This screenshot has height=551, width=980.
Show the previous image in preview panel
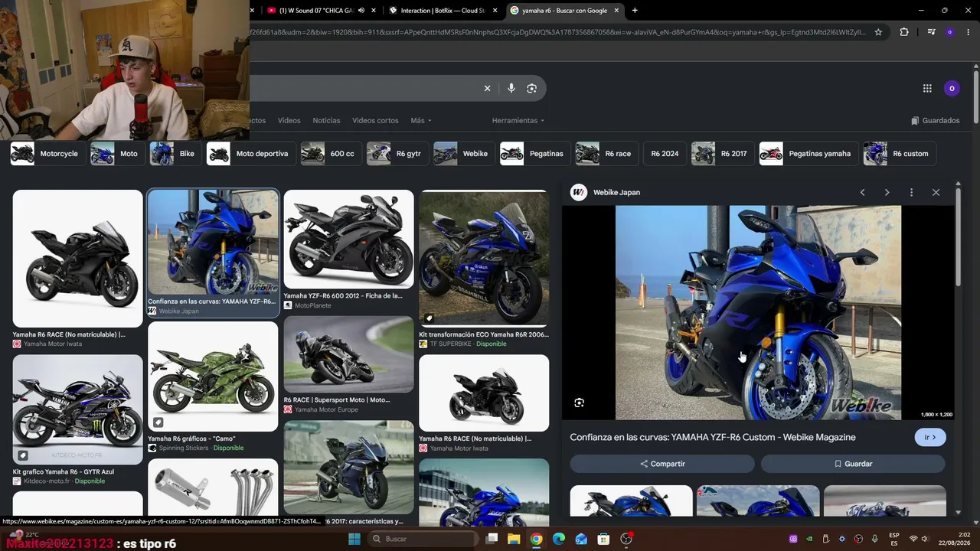click(862, 192)
